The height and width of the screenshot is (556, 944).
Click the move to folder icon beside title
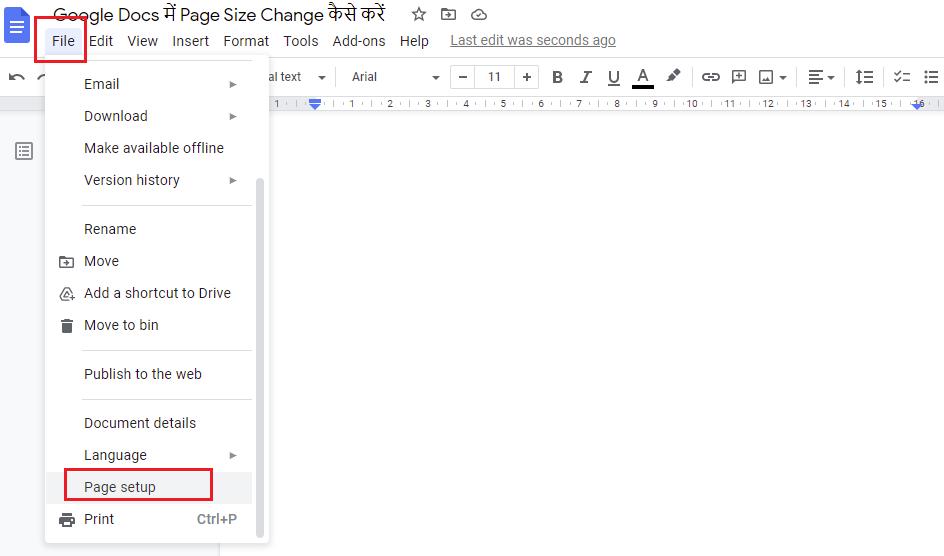click(449, 14)
